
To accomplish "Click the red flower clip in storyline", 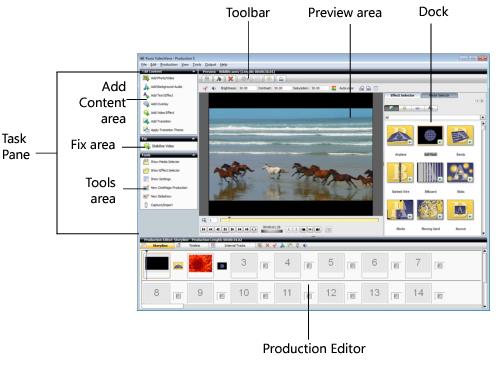I will 200,263.
